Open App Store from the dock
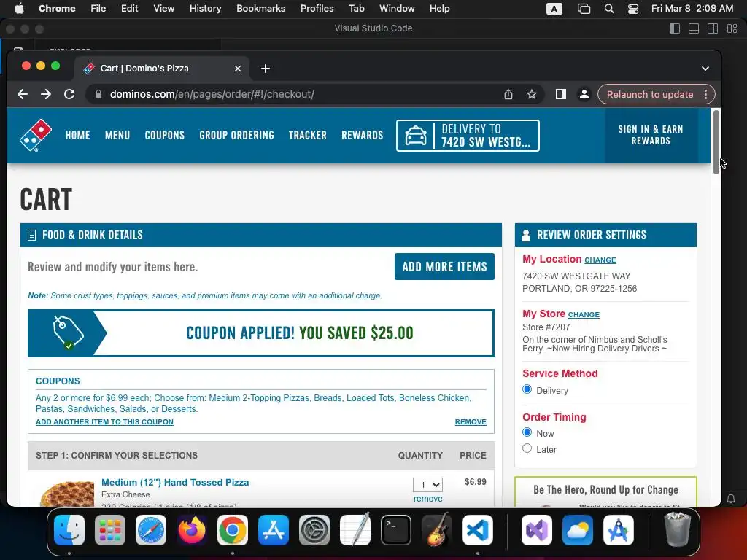 274,529
